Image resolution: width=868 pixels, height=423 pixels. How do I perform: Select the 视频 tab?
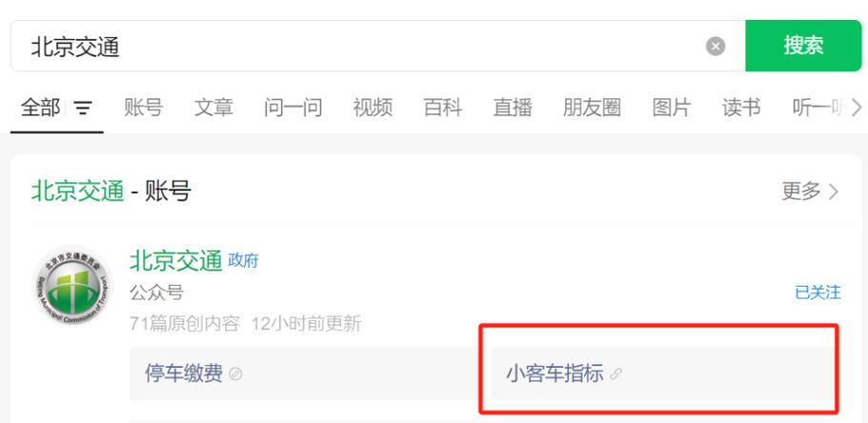click(x=373, y=108)
